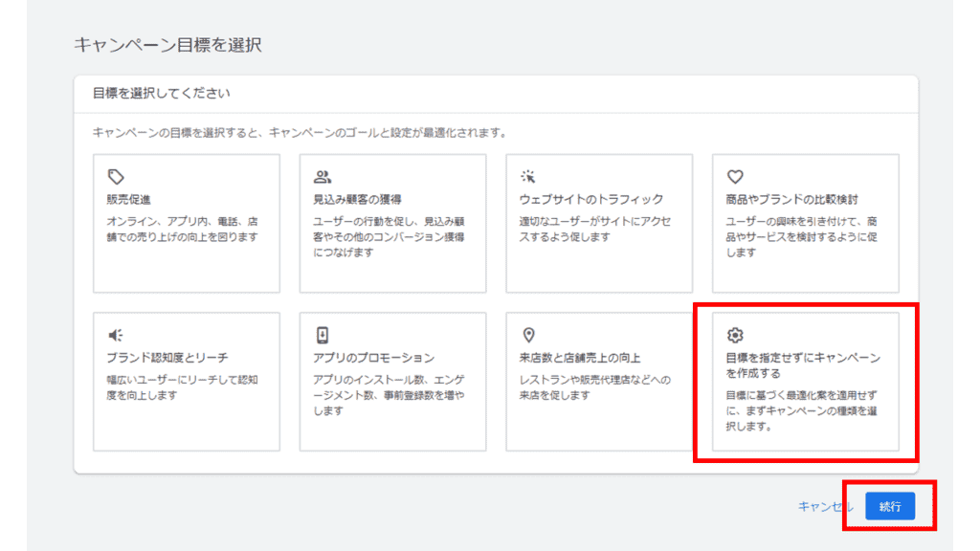Screen dimensions: 980x551
Task: Choose 目標を指定せずにキャンペーンを作成する title
Action: [802, 365]
